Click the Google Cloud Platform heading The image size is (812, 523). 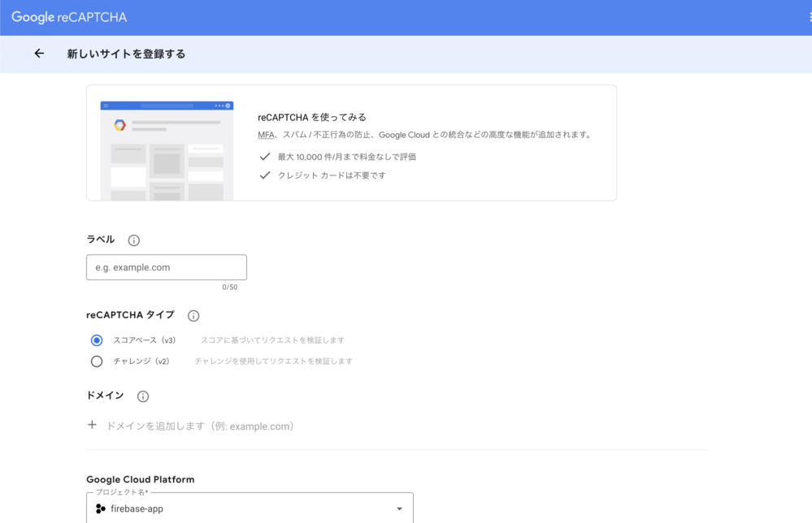[141, 479]
